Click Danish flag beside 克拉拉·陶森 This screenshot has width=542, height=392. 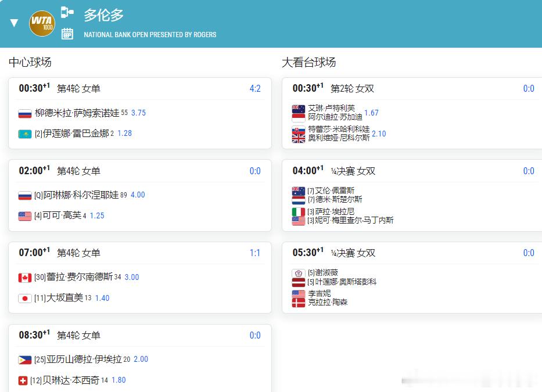(299, 303)
